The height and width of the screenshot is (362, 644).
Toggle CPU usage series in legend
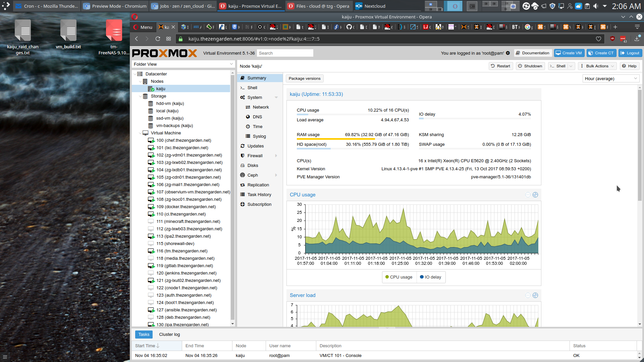coord(399,277)
